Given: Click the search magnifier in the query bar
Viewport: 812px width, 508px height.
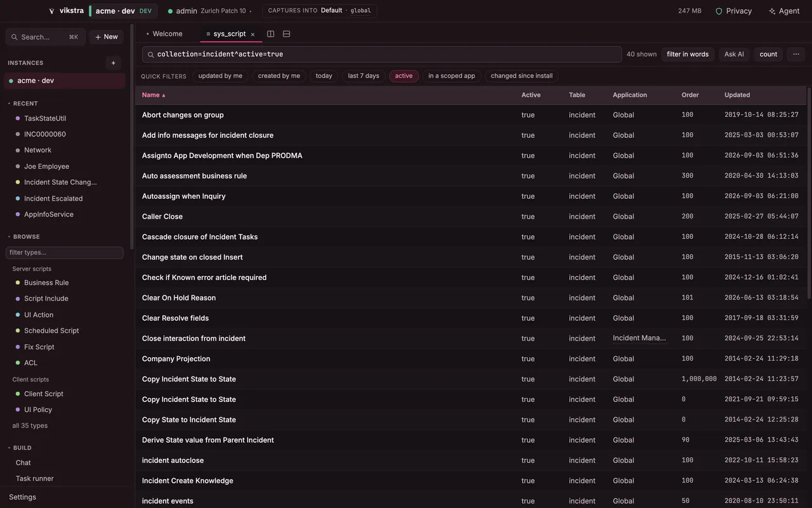Looking at the screenshot, I should [151, 55].
